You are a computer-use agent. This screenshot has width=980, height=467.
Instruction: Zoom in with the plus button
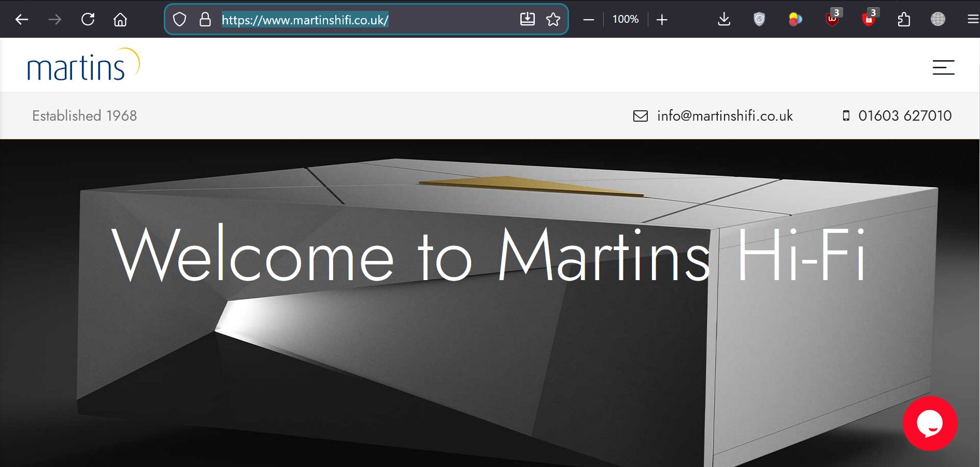click(x=662, y=20)
